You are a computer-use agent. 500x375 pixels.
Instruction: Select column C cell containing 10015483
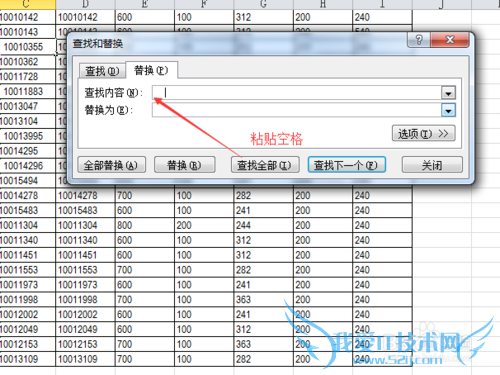click(x=28, y=210)
